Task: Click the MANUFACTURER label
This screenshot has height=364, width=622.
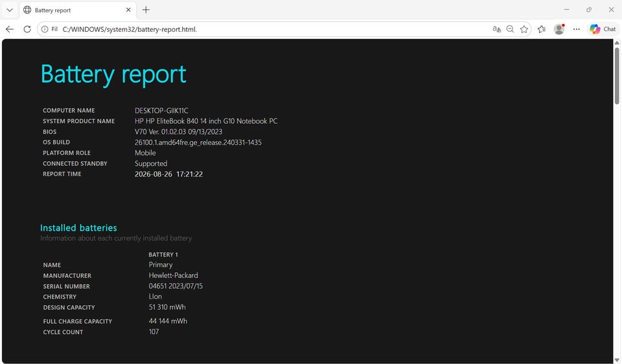Action: [x=67, y=275]
